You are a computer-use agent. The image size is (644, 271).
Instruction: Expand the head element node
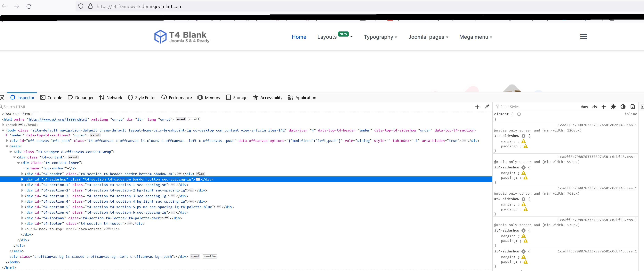click(x=3, y=125)
